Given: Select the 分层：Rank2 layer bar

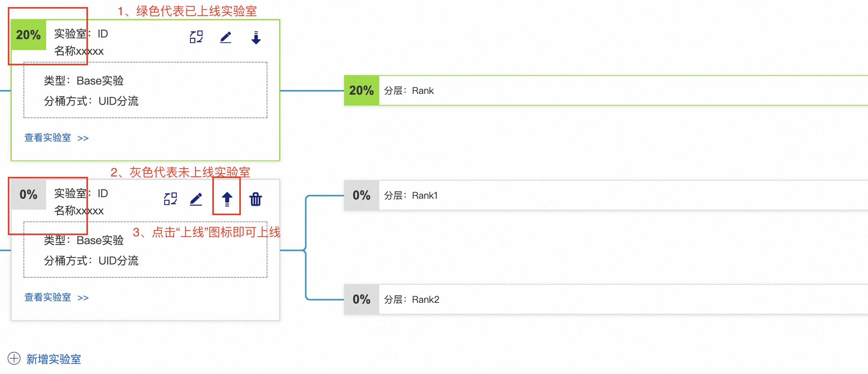Looking at the screenshot, I should (x=606, y=299).
